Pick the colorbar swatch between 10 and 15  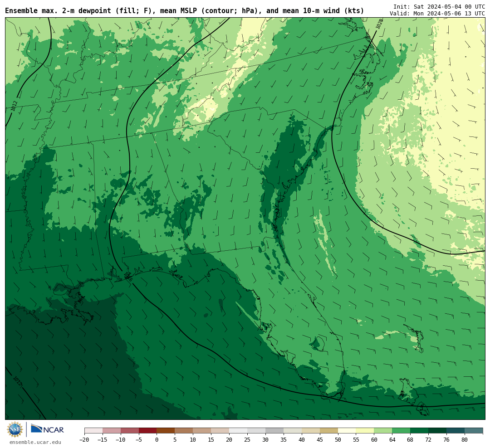[x=202, y=431]
